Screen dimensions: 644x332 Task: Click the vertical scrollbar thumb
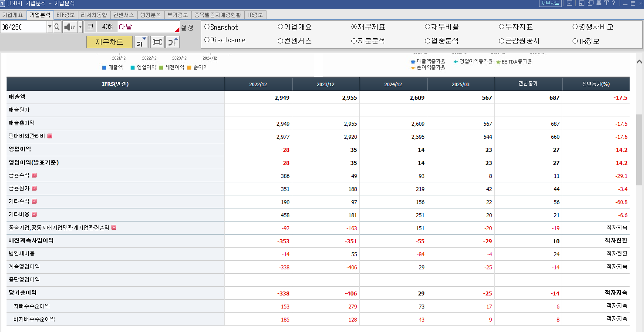pyautogui.click(x=639, y=150)
